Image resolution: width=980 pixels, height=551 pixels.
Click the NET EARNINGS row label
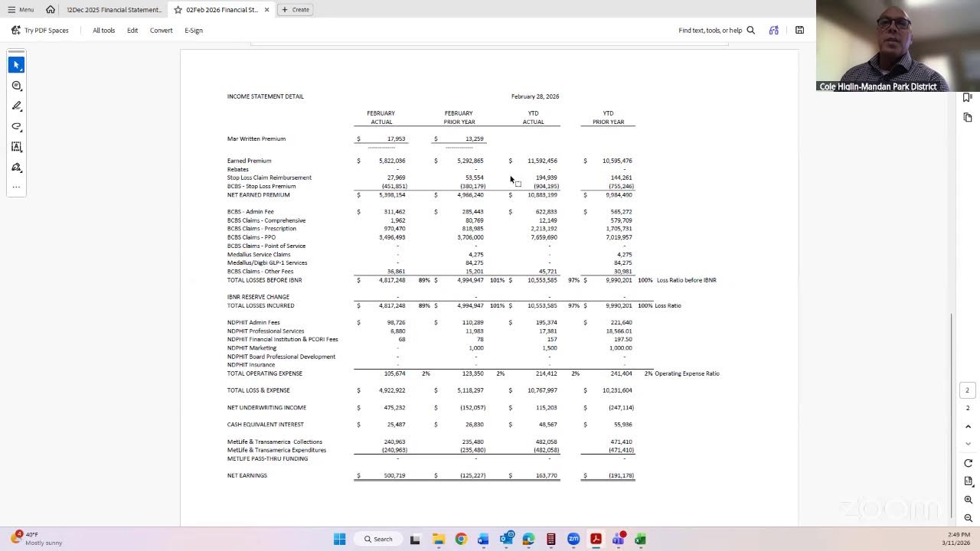pyautogui.click(x=247, y=476)
